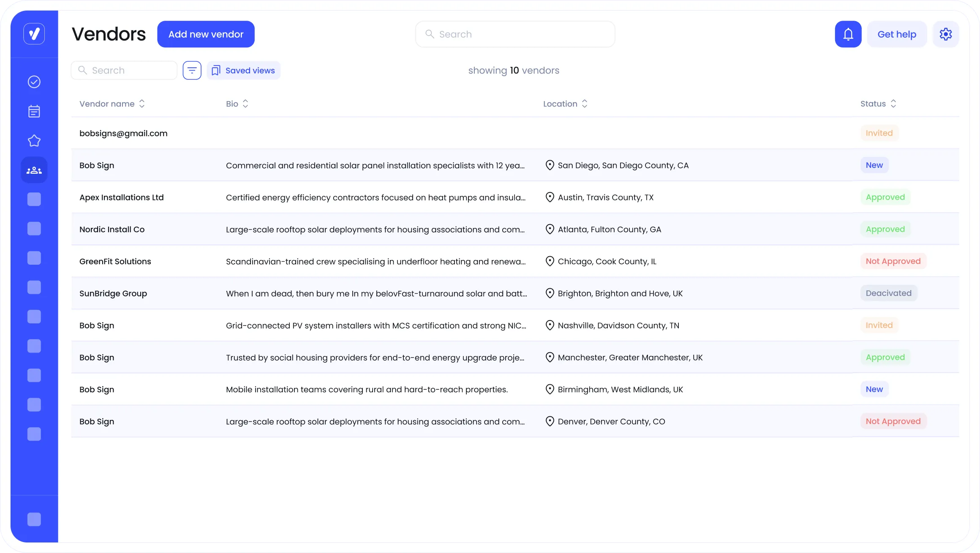Open the checkmark circle sidebar icon
980x553 pixels.
34,82
